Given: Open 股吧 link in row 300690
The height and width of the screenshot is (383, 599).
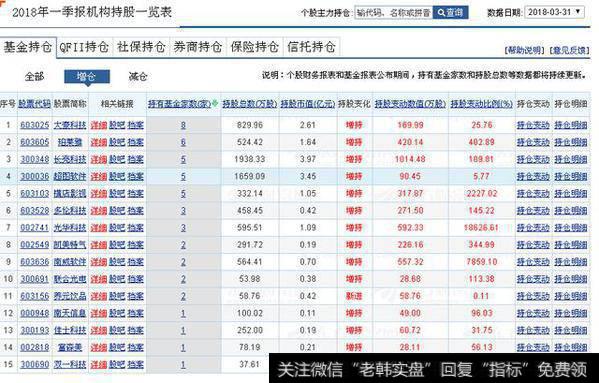Looking at the screenshot, I should (x=117, y=365).
